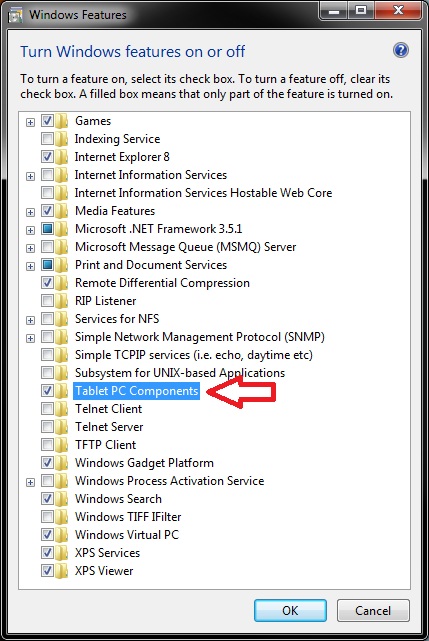This screenshot has width=429, height=641.
Task: Check the RIP Listener checkbox
Action: coord(47,300)
